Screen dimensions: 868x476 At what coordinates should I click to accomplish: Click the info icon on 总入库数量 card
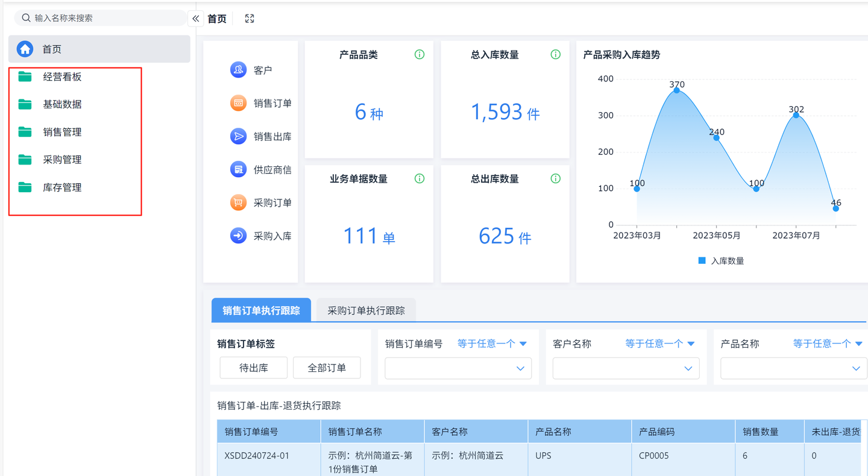tap(555, 54)
